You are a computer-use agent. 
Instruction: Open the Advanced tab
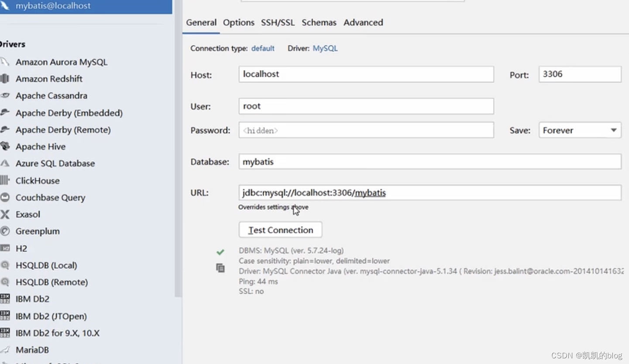(363, 22)
